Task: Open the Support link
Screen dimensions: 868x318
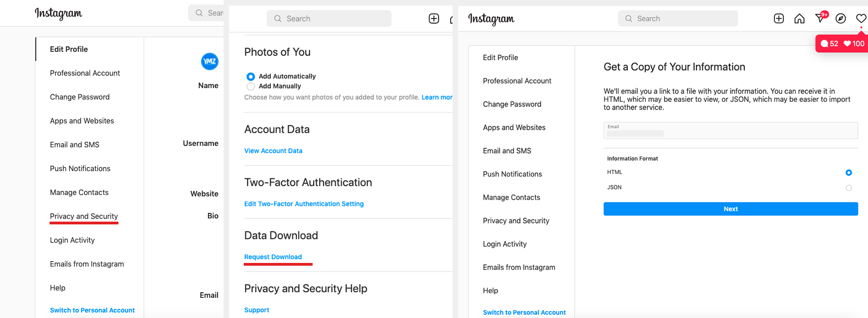Action: click(257, 310)
